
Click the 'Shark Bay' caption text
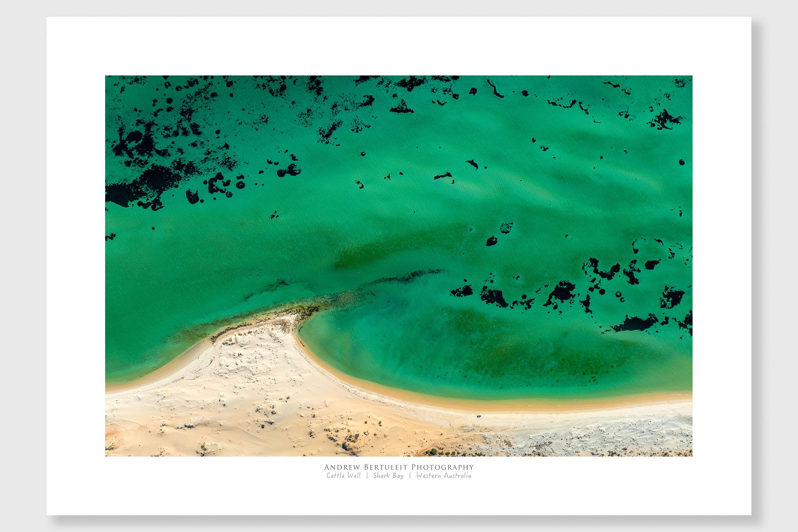[x=388, y=475]
